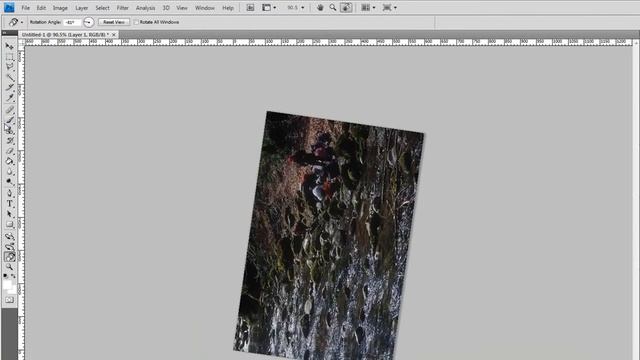Select the Blur tool
Viewport: 640px width, 360px height.
[x=9, y=172]
